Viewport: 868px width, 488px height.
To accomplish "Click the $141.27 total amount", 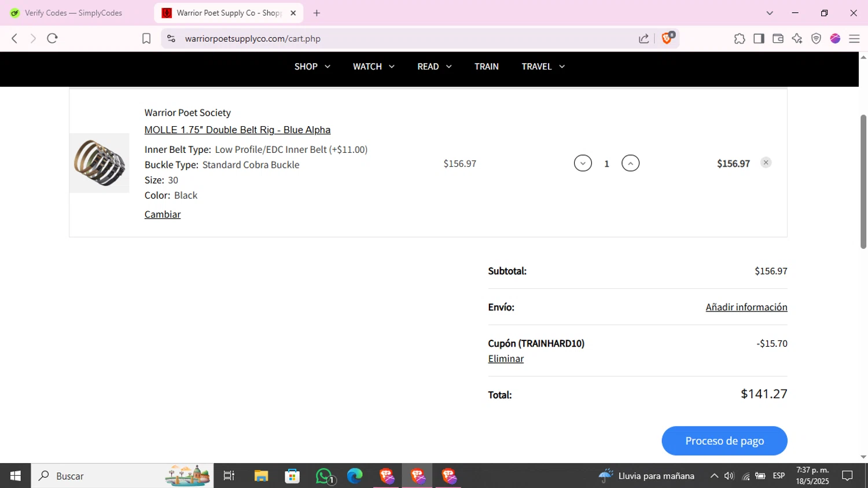I will point(764,394).
